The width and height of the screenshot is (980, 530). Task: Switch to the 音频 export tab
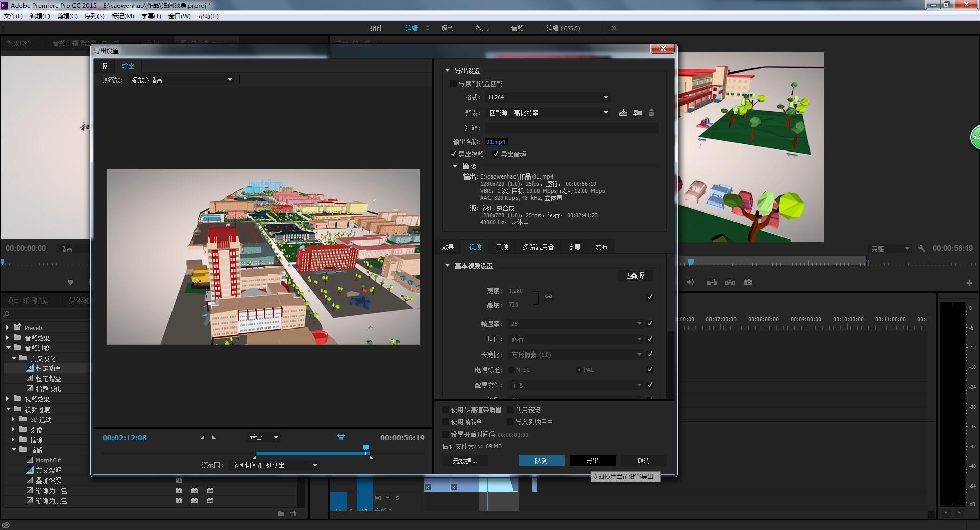click(502, 247)
